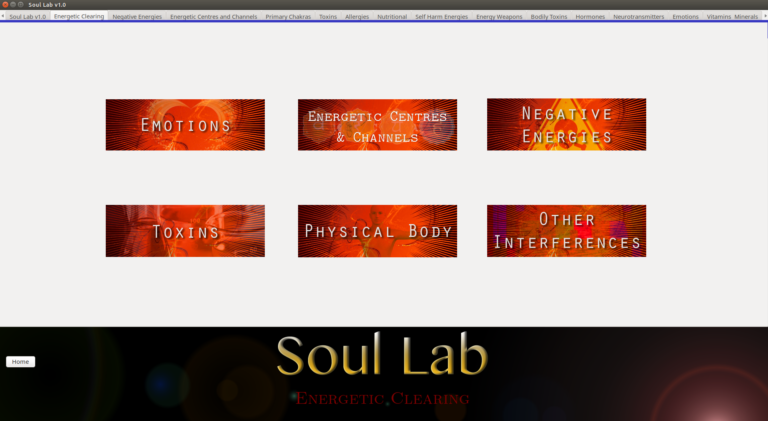Open the Other Interferences banner tile

(566, 231)
